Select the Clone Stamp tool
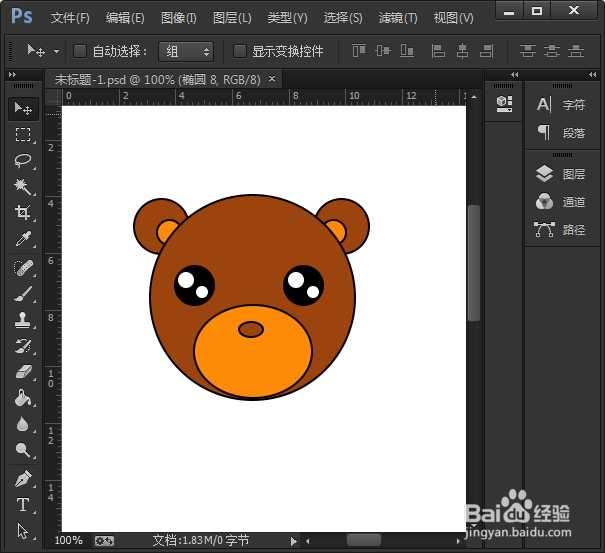 click(x=23, y=321)
